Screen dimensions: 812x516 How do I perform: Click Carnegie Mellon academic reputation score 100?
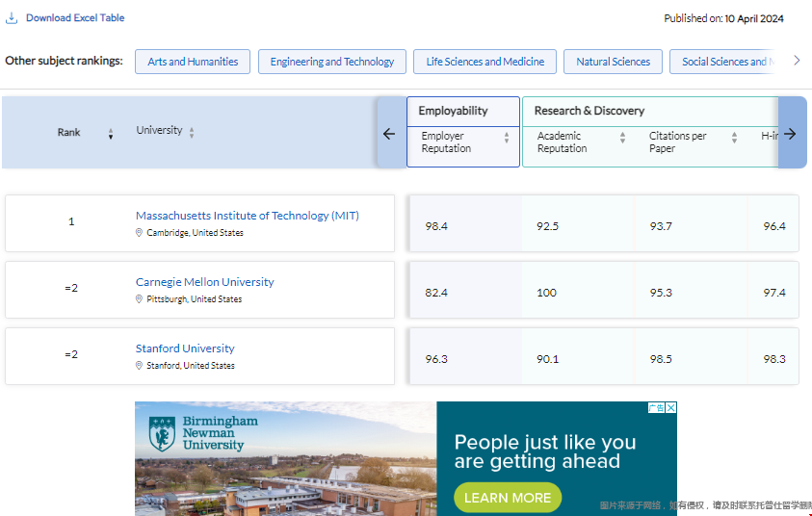[546, 293]
